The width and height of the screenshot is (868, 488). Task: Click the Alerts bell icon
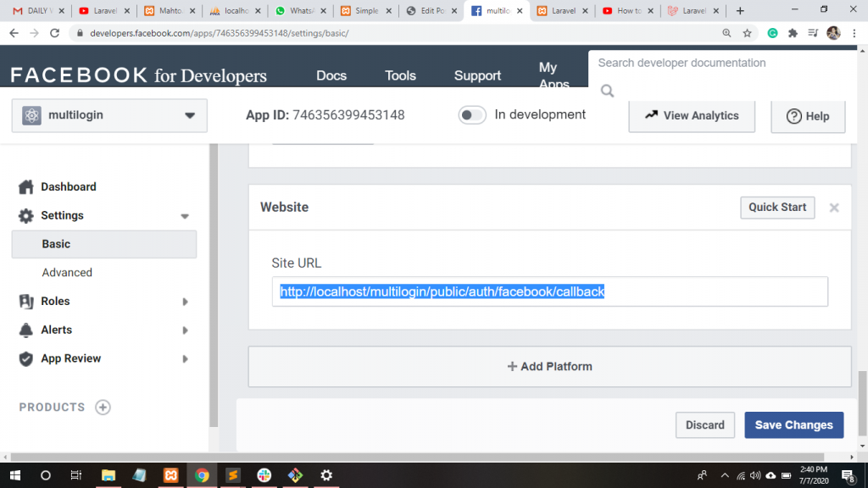click(x=26, y=330)
